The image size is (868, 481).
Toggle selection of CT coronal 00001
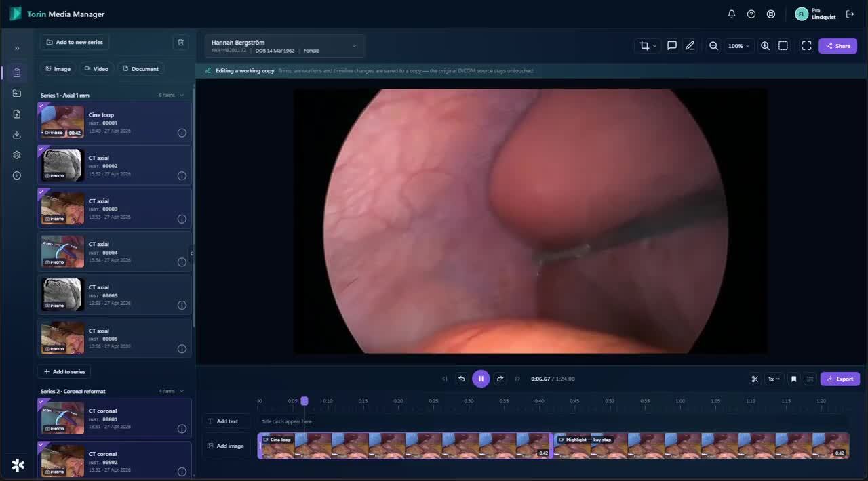[x=41, y=402]
